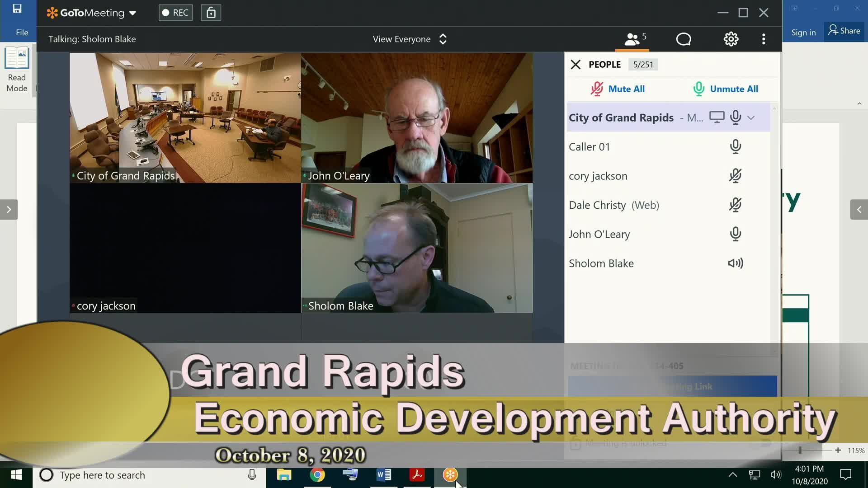Open the View Everyone layout selector
This screenshot has width=868, height=488.
(x=410, y=39)
